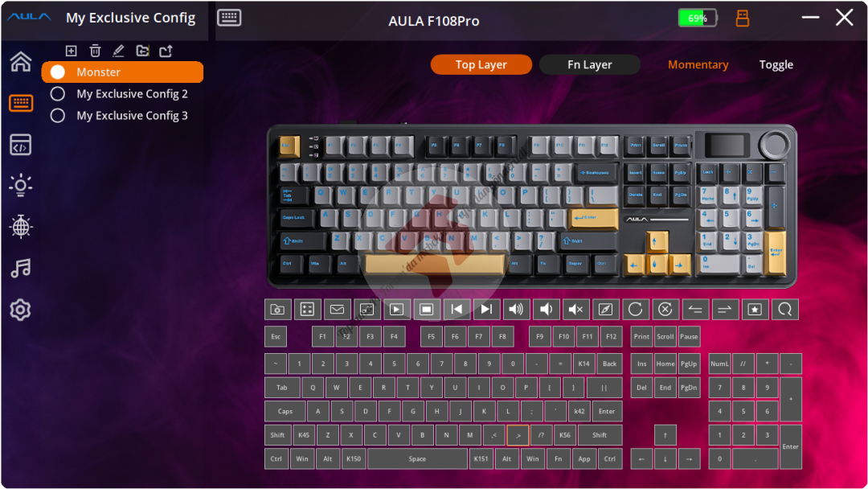Select My Exclusive Config 2 radio button
The image size is (868, 489).
point(58,93)
